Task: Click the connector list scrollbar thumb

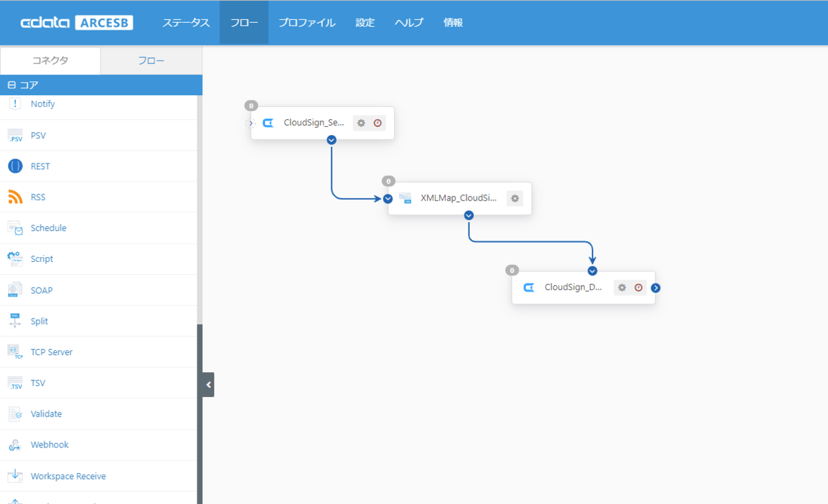Action: tap(199, 414)
